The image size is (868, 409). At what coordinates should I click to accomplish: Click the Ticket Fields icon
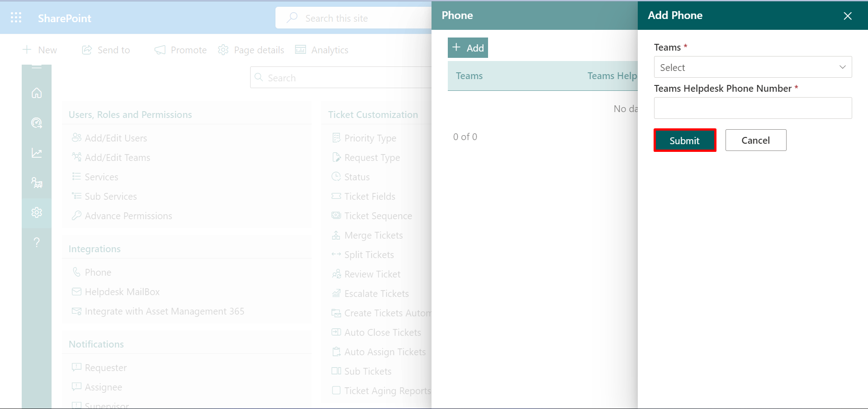336,196
